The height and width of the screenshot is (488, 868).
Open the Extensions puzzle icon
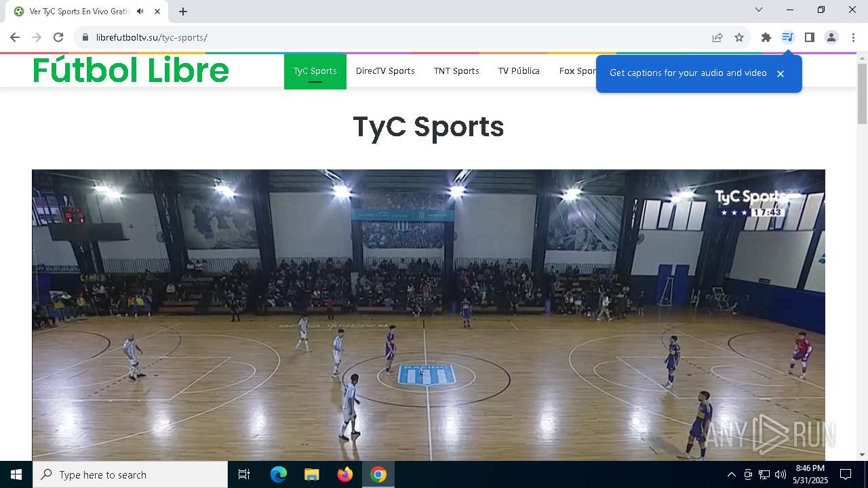[x=766, y=37]
